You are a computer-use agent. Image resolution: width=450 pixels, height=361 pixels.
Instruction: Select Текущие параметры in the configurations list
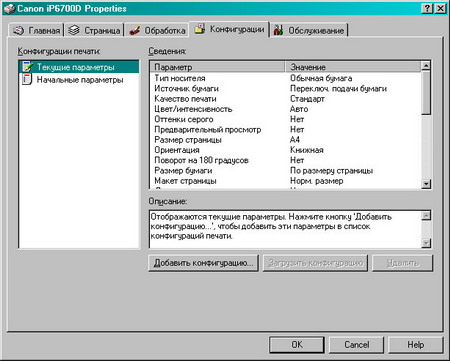pos(79,67)
